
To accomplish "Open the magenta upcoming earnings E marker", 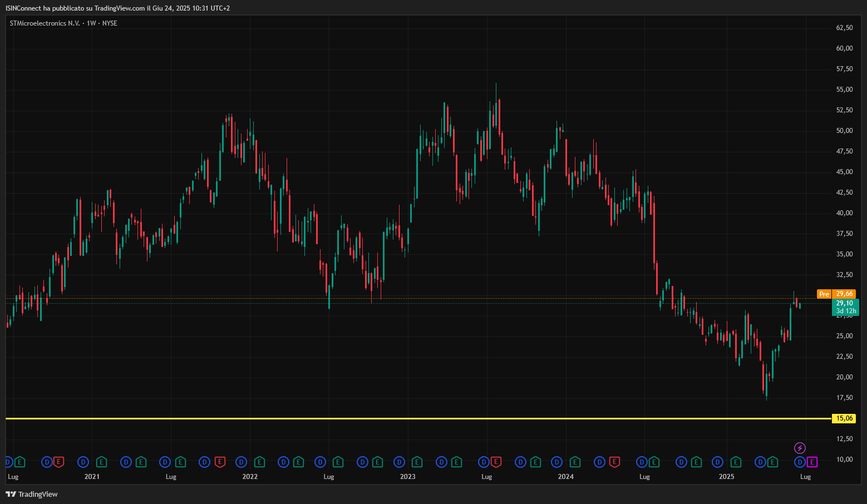I will [x=812, y=462].
